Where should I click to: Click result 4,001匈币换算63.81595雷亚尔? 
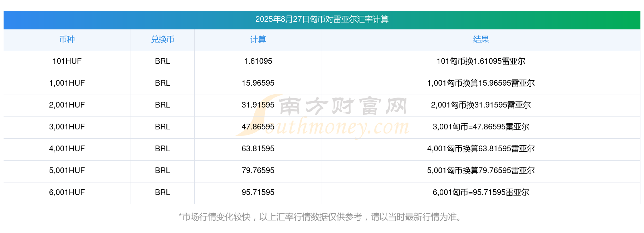point(481,149)
